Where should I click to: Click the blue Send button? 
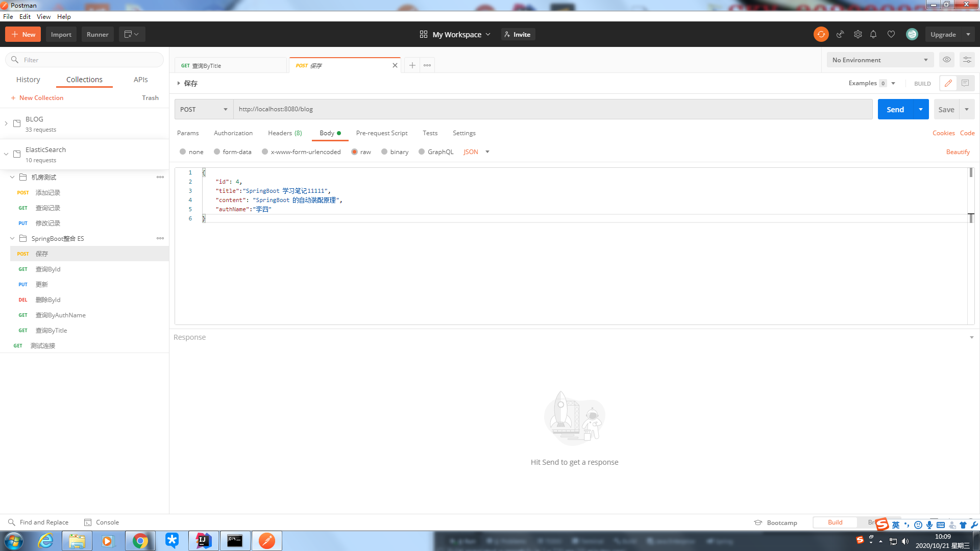pos(895,109)
